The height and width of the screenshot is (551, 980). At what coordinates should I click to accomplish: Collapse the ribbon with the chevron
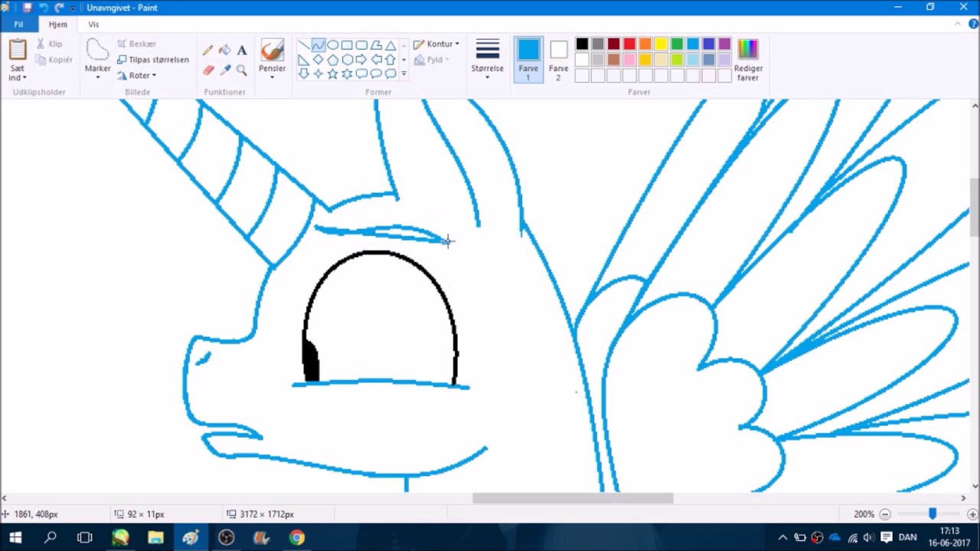coord(957,24)
